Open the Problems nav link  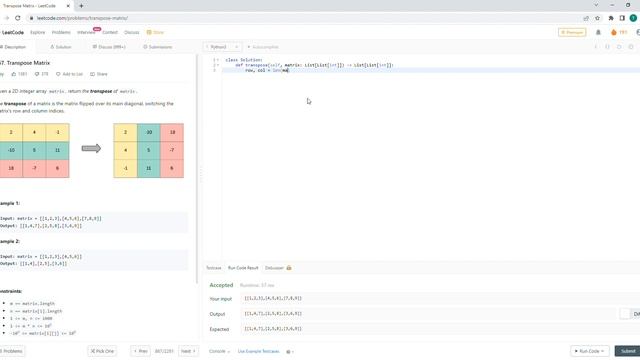click(61, 32)
